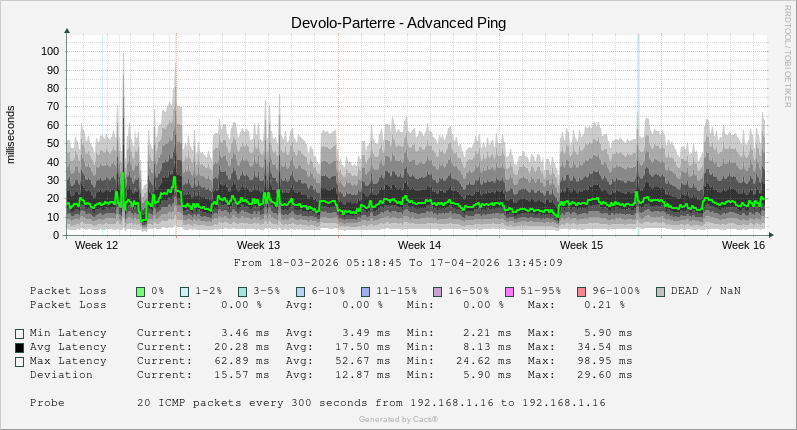Select the DEAD / NaN legend swatch
The image size is (797, 430).
click(660, 291)
